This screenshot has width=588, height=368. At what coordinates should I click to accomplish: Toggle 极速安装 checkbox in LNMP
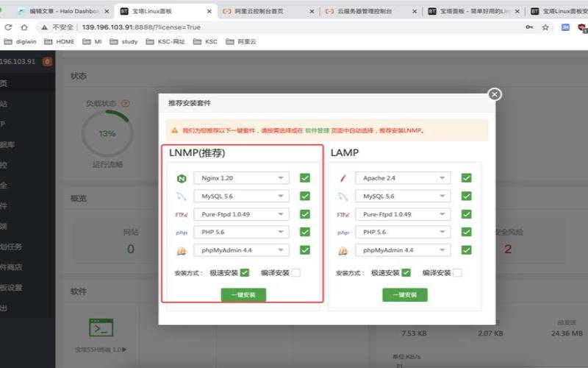(x=245, y=272)
